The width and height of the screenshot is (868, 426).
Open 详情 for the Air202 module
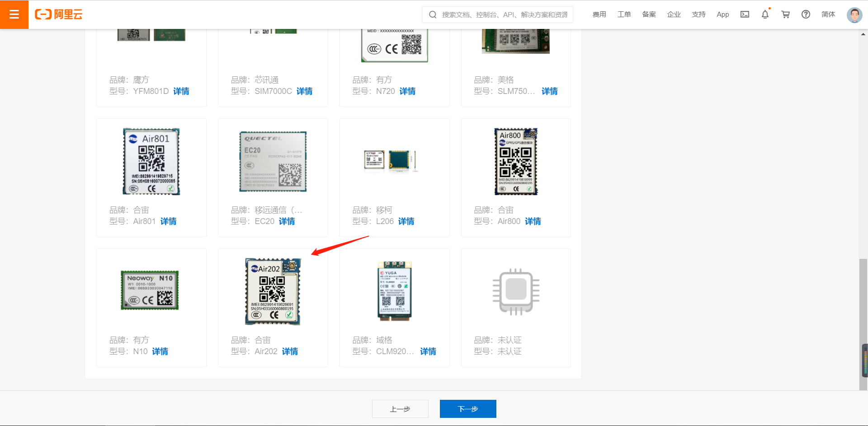click(290, 351)
